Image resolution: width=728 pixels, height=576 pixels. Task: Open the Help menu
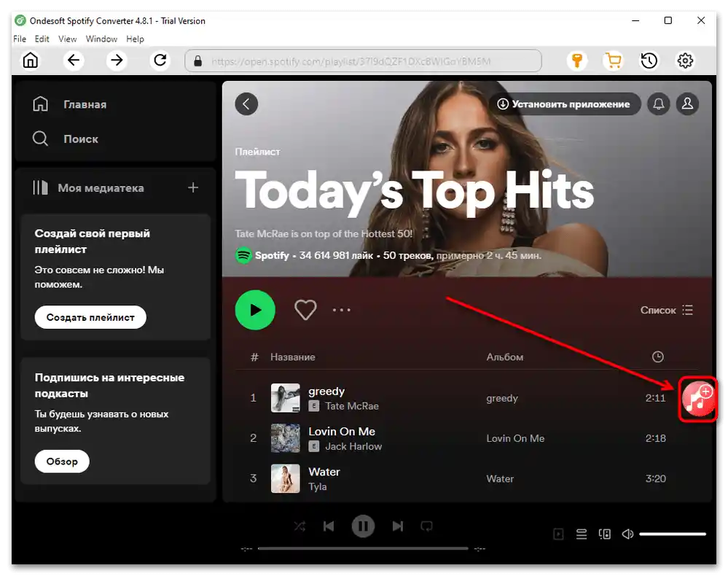click(x=135, y=39)
